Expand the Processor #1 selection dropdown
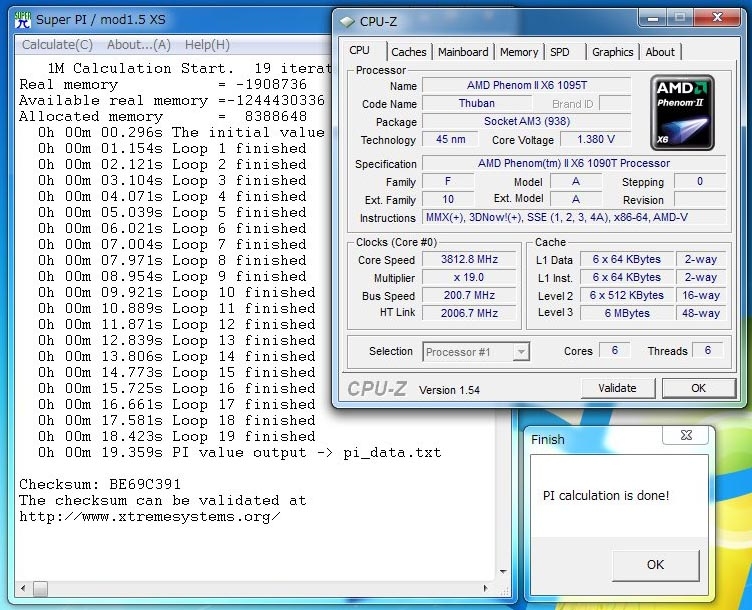The image size is (752, 610). (x=520, y=351)
